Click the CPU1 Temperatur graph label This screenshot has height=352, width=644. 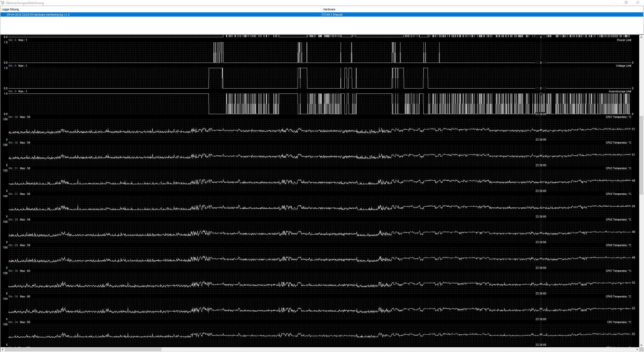pos(618,117)
